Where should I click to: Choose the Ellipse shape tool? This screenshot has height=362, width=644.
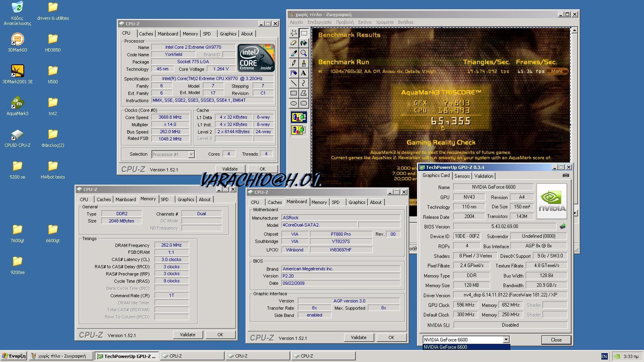(x=294, y=103)
